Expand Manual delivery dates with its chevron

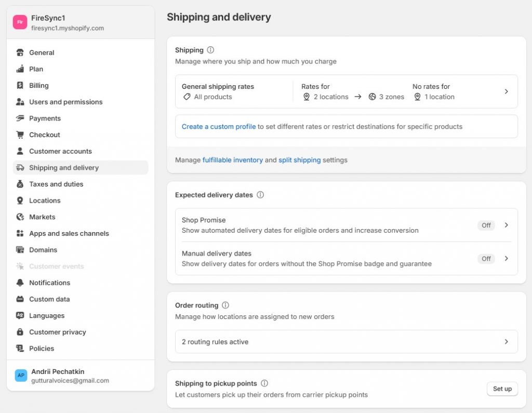pos(506,259)
